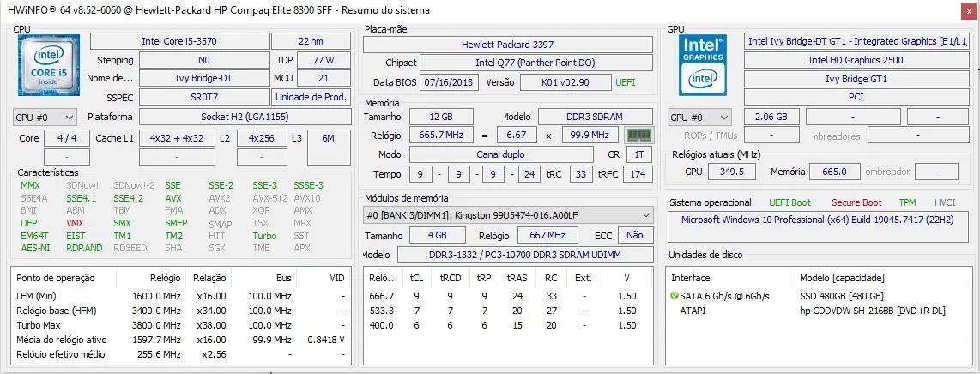980x374 pixels.
Task: Click the Ivy Bridge GT1 codename field
Action: tap(856, 79)
